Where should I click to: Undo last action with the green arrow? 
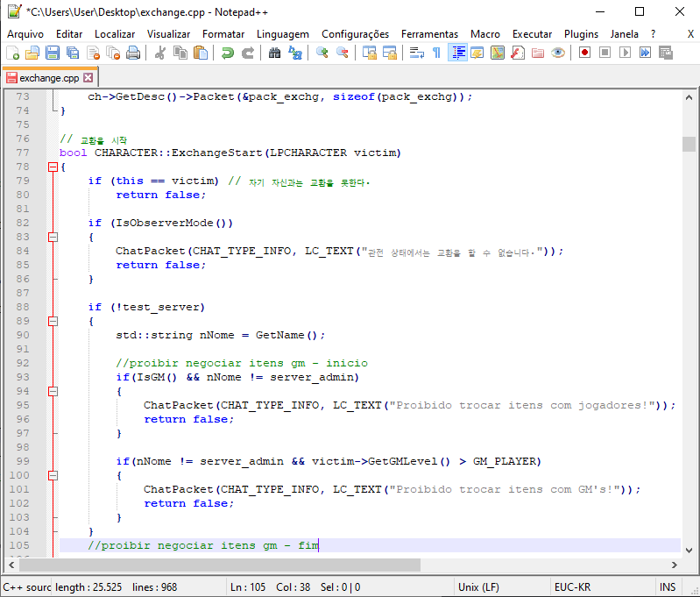pyautogui.click(x=228, y=53)
